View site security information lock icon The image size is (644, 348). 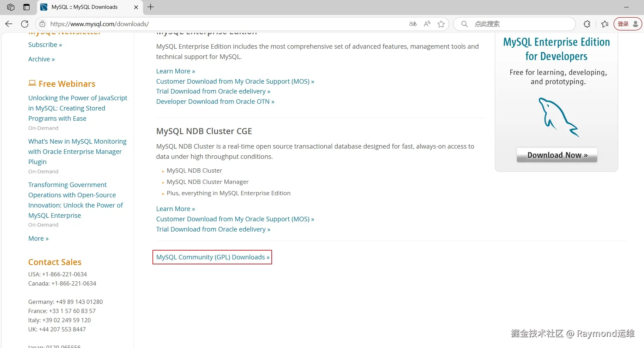tap(42, 24)
